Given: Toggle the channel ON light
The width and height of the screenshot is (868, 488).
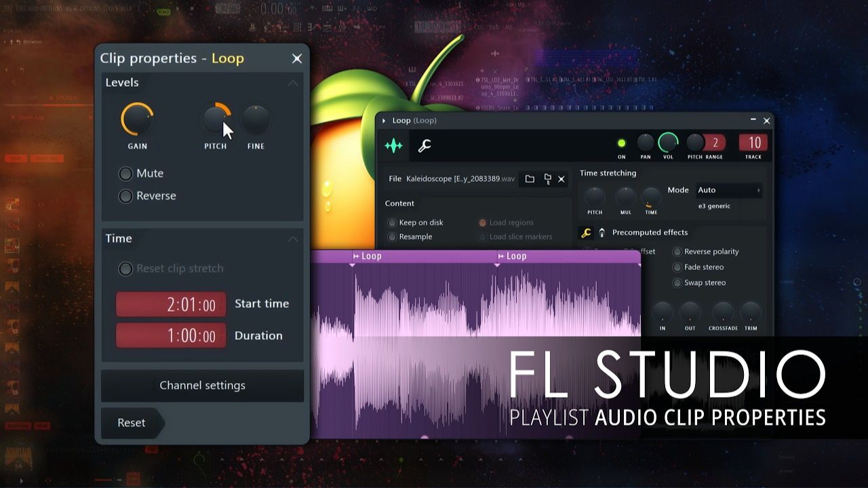Looking at the screenshot, I should click(621, 143).
